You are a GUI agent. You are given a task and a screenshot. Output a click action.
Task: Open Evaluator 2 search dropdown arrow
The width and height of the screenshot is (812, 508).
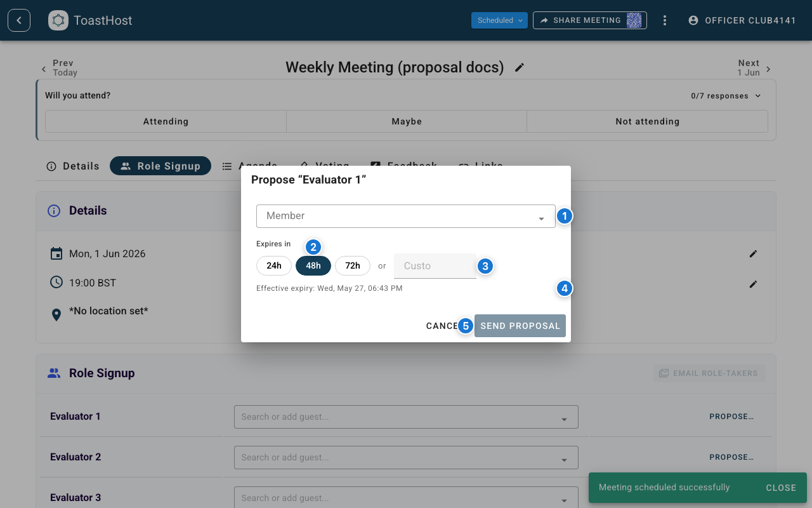click(565, 460)
